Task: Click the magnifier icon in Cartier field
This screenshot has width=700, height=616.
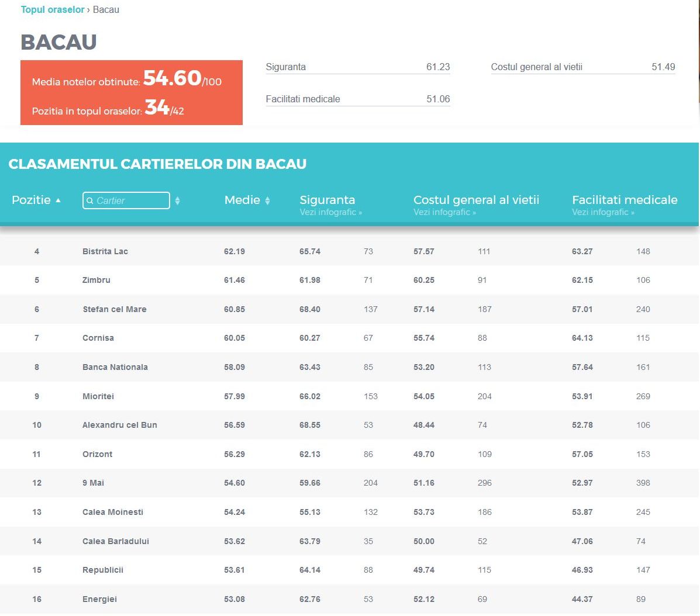Action: pos(90,200)
